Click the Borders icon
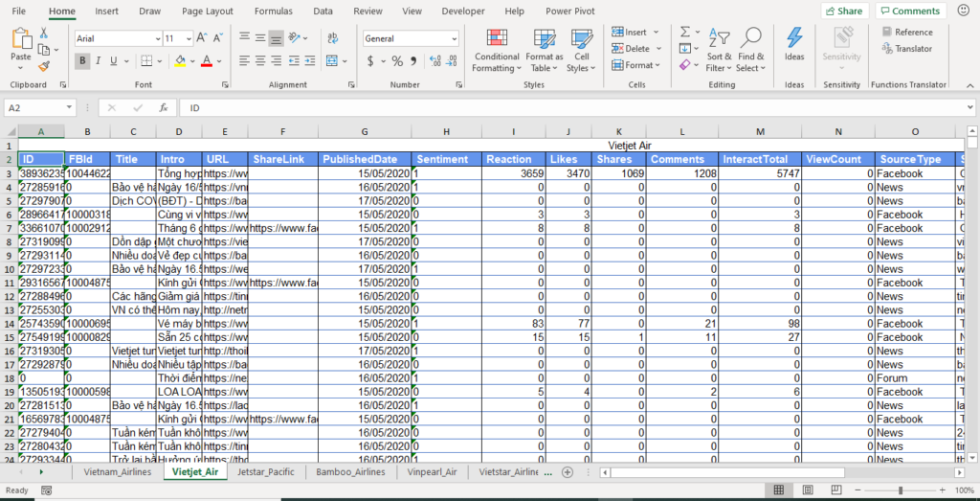Screen dimensions: 980x501 (145, 60)
